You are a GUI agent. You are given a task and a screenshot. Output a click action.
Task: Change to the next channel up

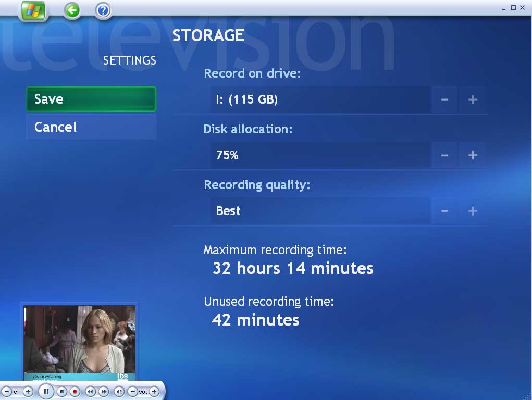[x=29, y=391]
